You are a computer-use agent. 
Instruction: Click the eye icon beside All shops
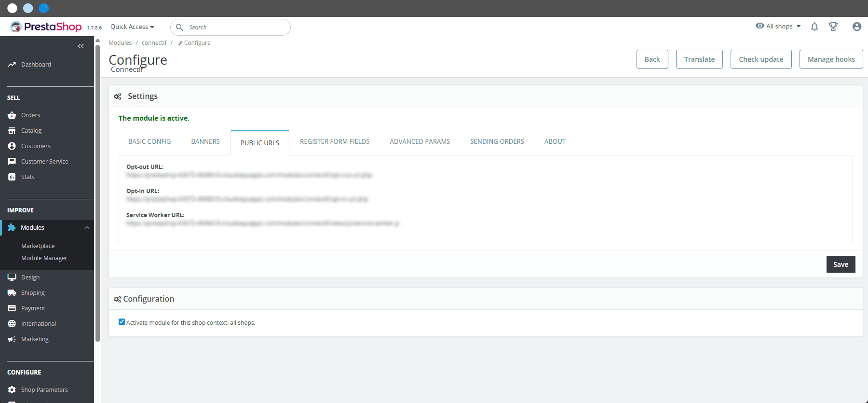click(760, 26)
